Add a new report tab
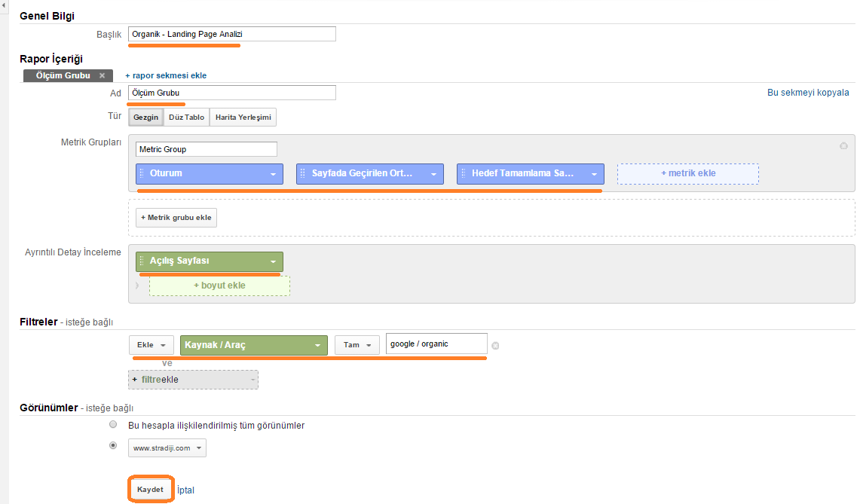This screenshot has width=860, height=504. tap(166, 76)
